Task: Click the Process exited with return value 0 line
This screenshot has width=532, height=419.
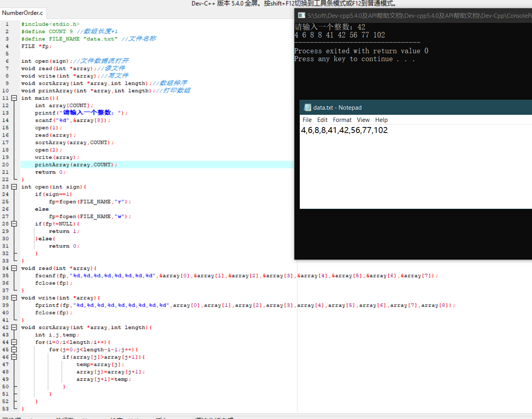Action: tap(361, 51)
